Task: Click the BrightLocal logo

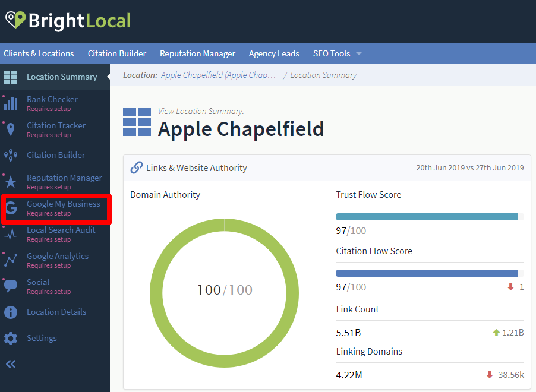Action: [x=68, y=21]
